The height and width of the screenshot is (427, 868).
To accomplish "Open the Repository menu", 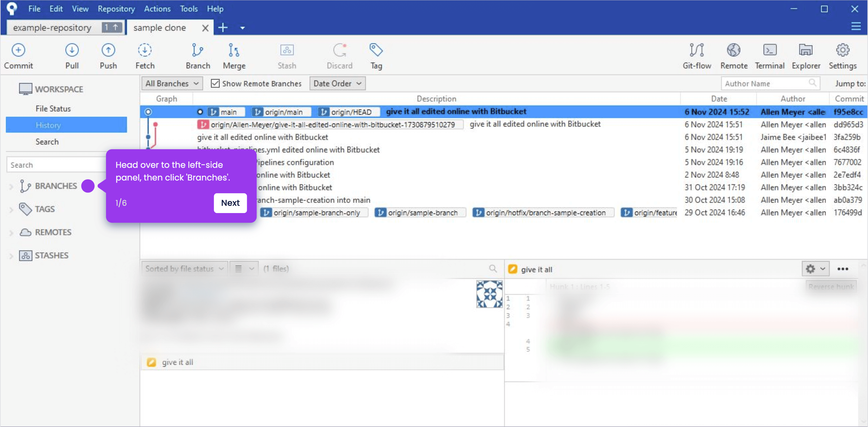I will [116, 8].
